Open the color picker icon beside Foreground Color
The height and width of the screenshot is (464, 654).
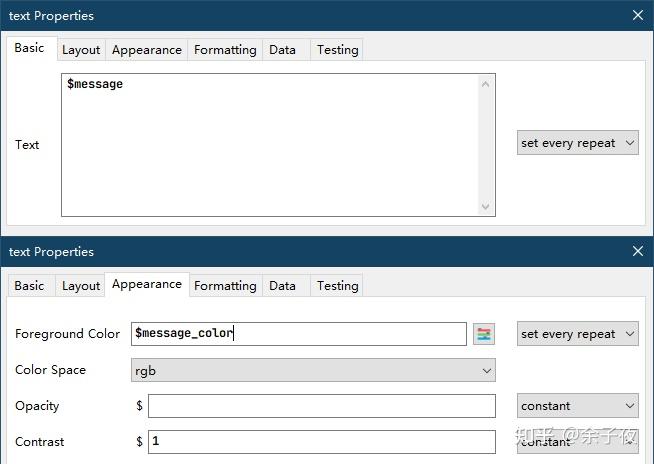485,334
